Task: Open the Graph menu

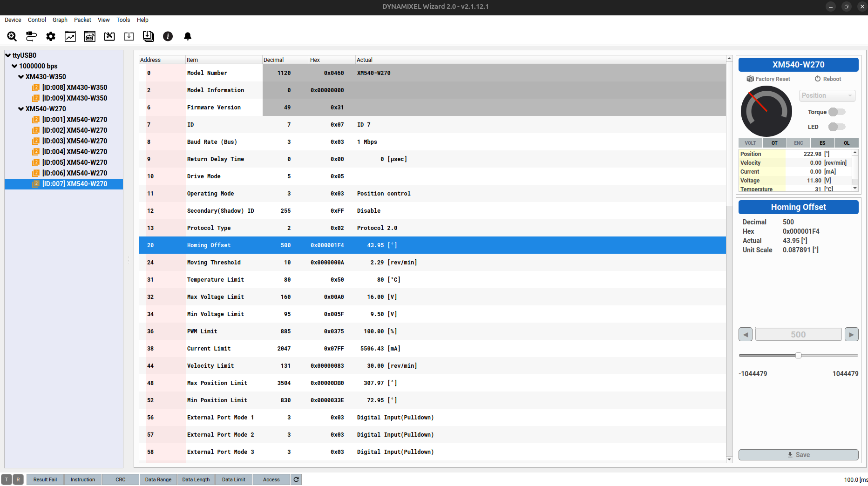Action: pyautogui.click(x=60, y=20)
